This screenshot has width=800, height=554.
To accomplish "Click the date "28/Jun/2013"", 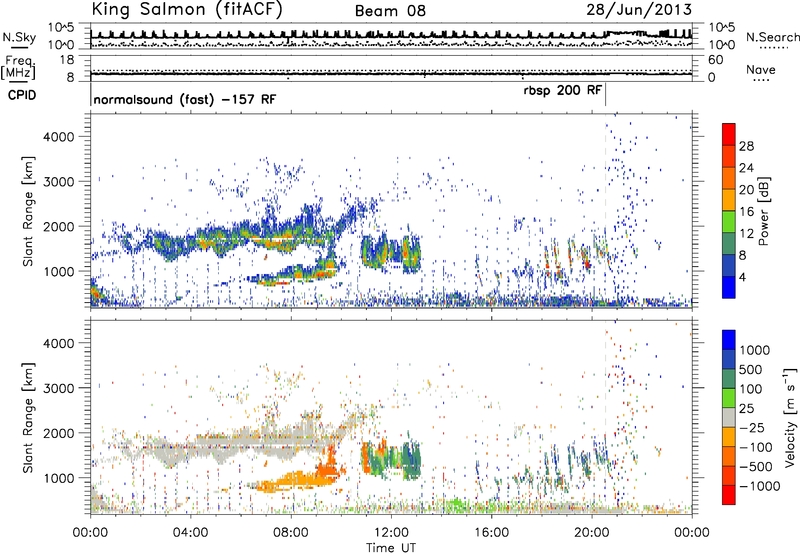I will (639, 9).
